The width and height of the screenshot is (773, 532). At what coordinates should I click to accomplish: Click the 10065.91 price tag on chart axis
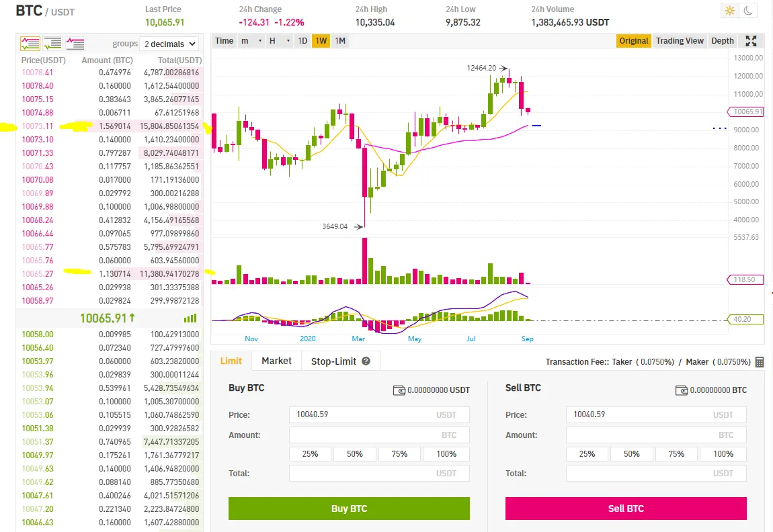(x=745, y=112)
